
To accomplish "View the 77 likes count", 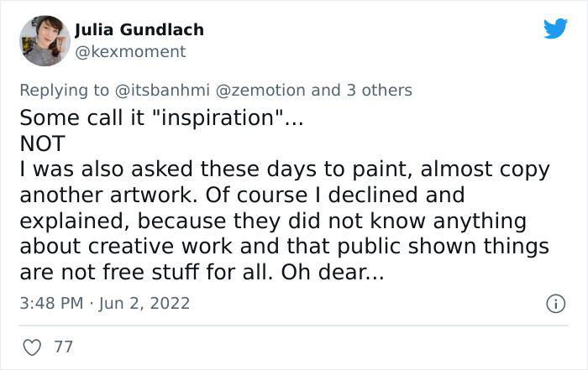I will 63,346.
